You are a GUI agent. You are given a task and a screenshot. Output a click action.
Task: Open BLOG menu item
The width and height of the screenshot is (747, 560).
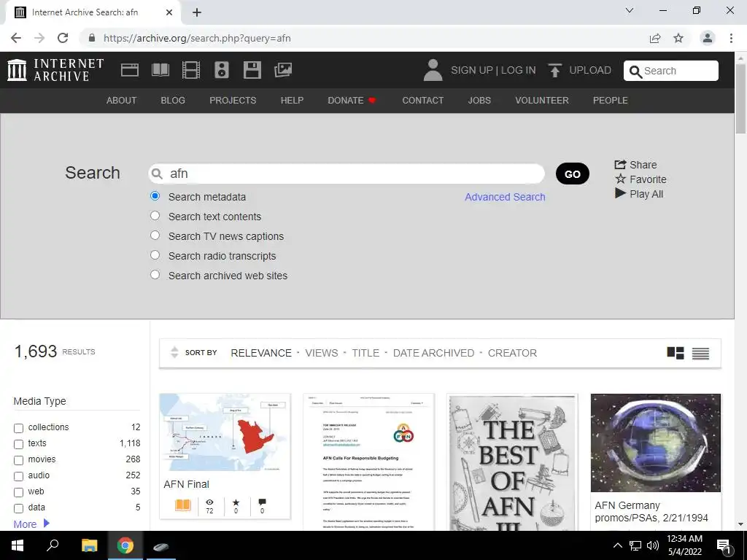point(173,101)
